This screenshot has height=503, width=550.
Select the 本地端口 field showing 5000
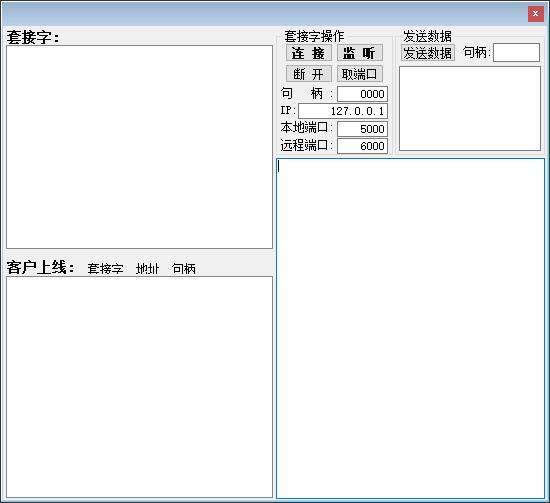tap(362, 129)
